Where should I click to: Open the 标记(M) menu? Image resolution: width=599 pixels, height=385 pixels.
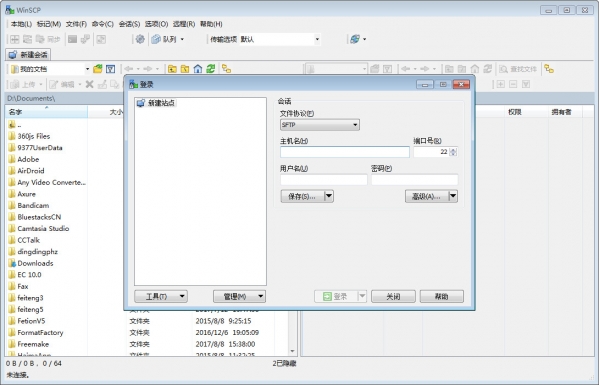pos(49,24)
